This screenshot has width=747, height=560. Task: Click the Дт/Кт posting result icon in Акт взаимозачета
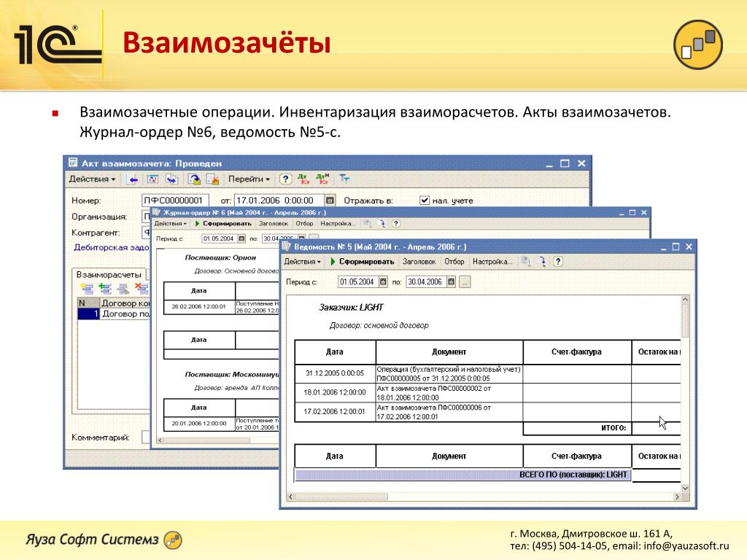pyautogui.click(x=303, y=179)
